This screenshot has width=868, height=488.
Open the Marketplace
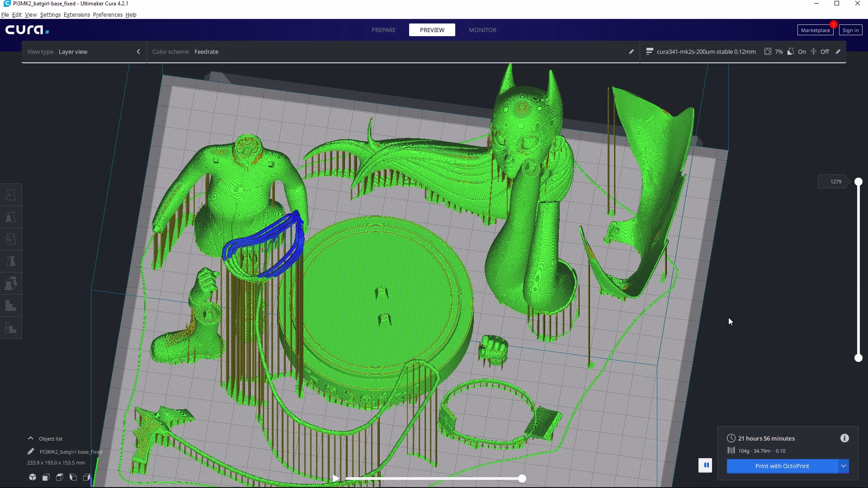815,30
